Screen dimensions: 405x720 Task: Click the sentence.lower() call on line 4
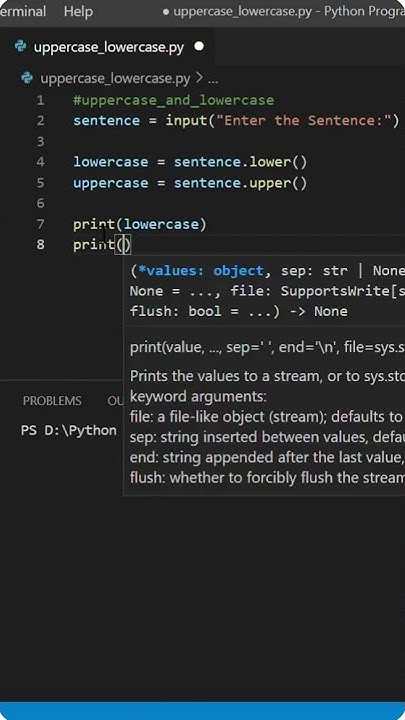(x=240, y=162)
